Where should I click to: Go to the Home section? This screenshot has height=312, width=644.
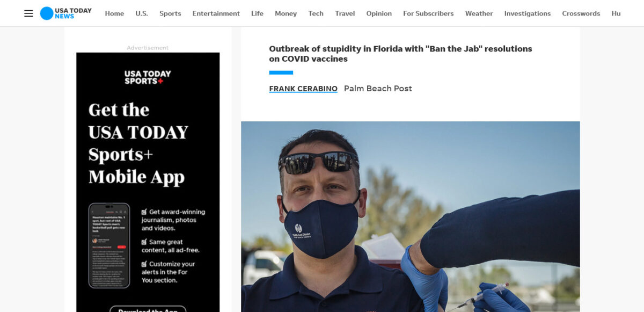click(114, 13)
